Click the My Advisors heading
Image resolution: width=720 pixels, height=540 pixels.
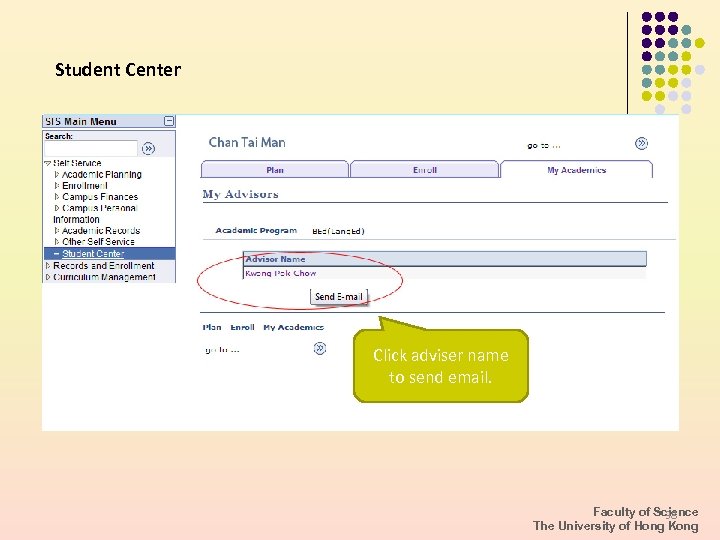tap(241, 194)
